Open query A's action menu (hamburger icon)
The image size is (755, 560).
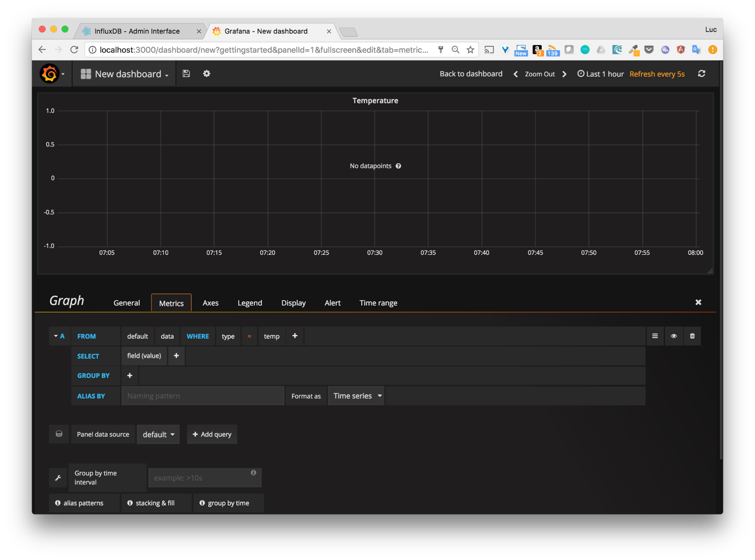point(655,336)
